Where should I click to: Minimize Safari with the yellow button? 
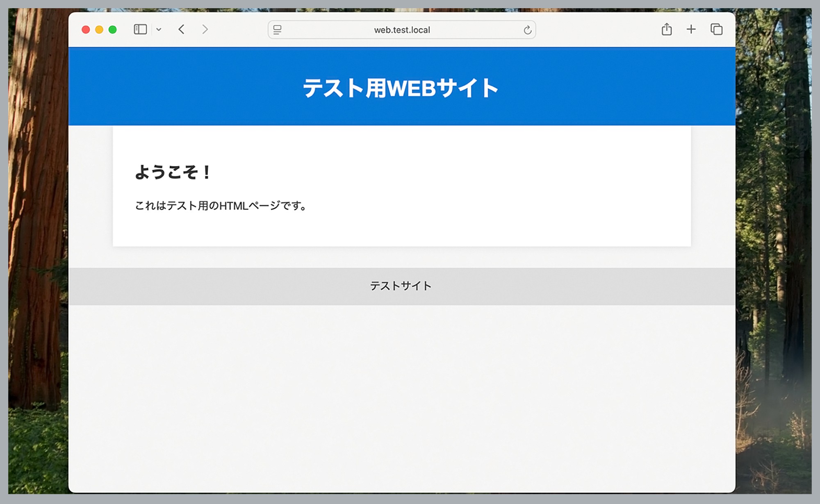click(98, 29)
